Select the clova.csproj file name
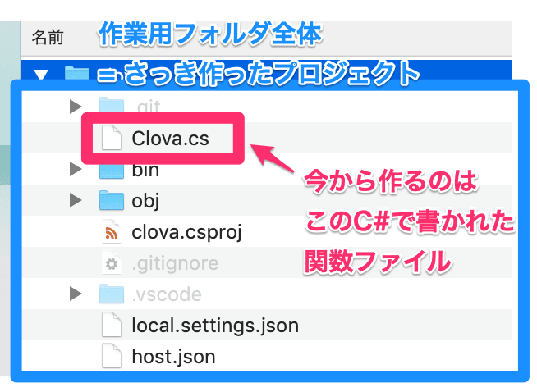Image resolution: width=537 pixels, height=392 pixels. 186,232
